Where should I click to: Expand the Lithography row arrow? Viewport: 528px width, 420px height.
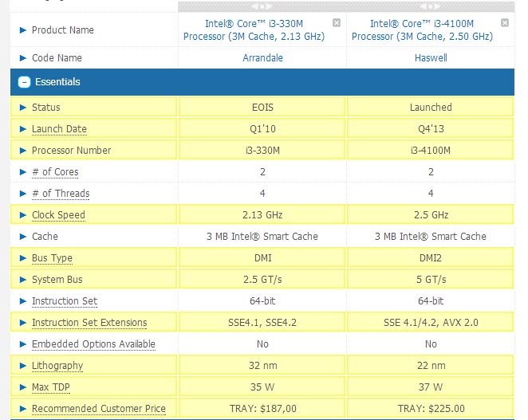(23, 366)
